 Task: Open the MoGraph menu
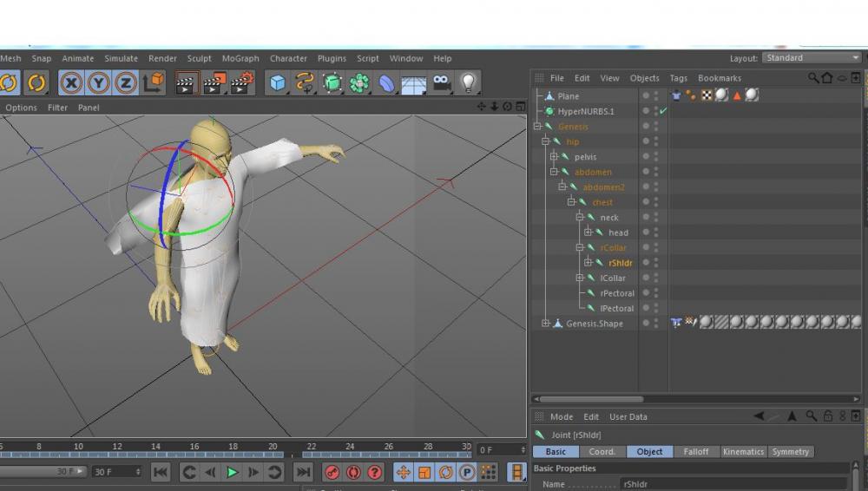240,58
